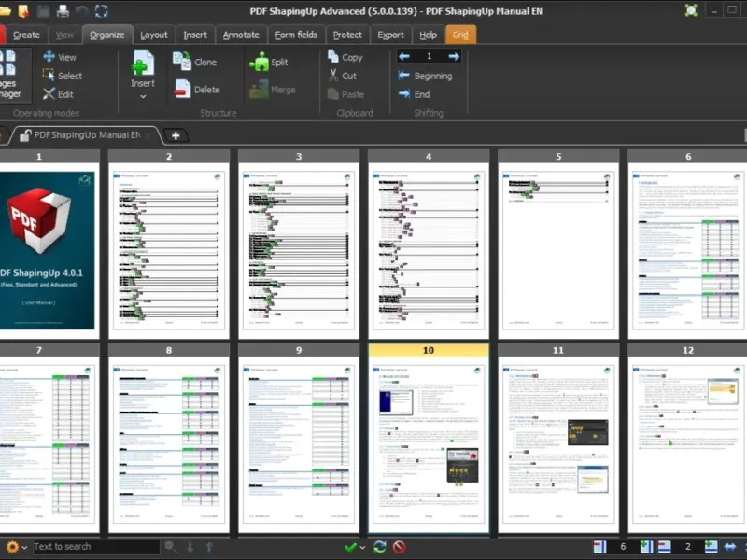Image resolution: width=747 pixels, height=560 pixels.
Task: Click the red cancel icon in status bar
Action: pos(400,547)
